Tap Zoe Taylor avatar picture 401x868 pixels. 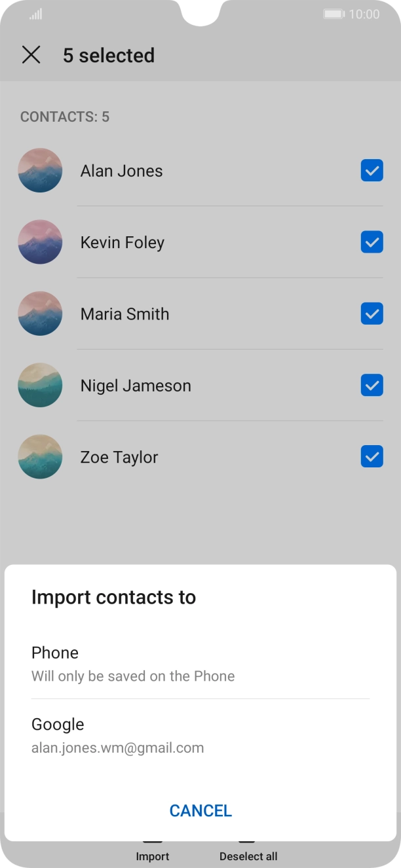tap(40, 457)
